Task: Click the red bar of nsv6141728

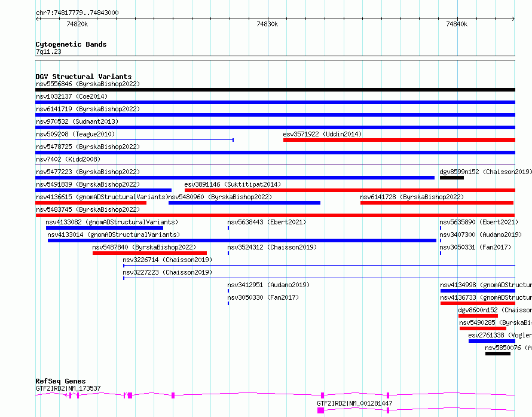Action: [437, 203]
